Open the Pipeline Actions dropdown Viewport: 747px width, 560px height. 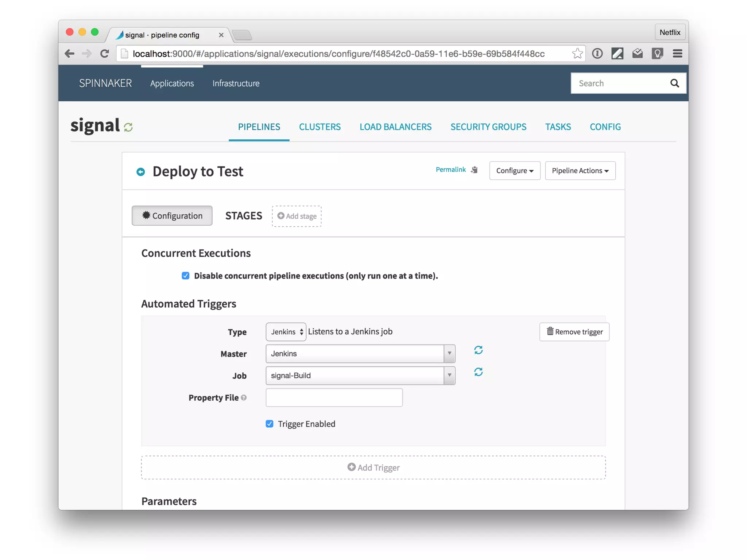pyautogui.click(x=580, y=171)
